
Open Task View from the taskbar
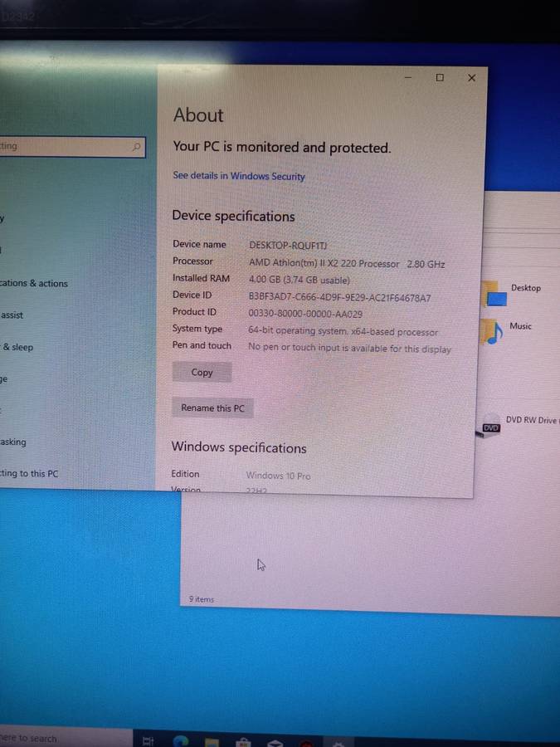(x=149, y=740)
